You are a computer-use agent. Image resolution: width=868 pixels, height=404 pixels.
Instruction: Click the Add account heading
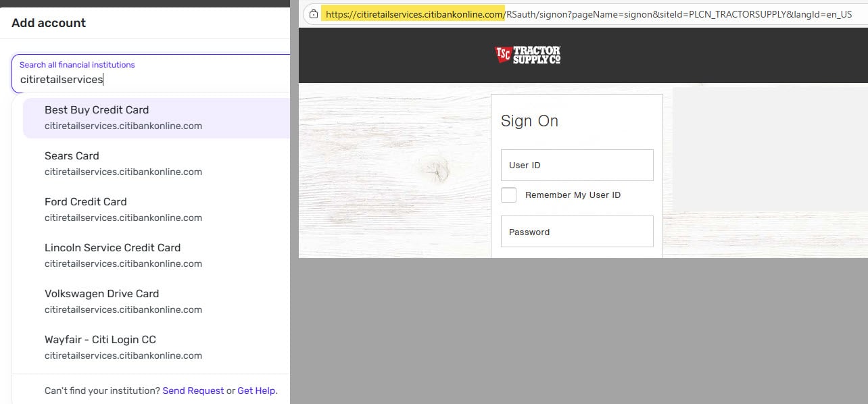point(49,23)
